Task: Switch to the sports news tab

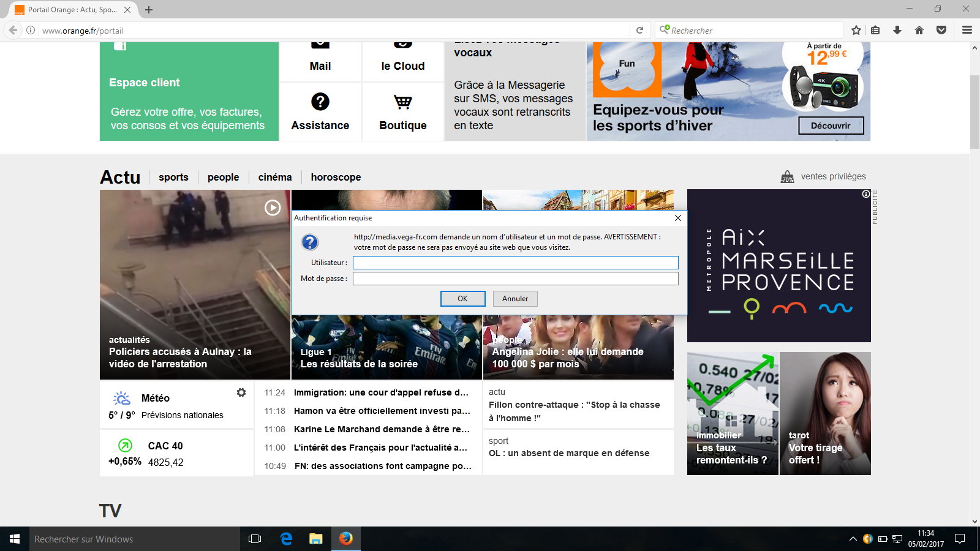Action: (x=173, y=178)
